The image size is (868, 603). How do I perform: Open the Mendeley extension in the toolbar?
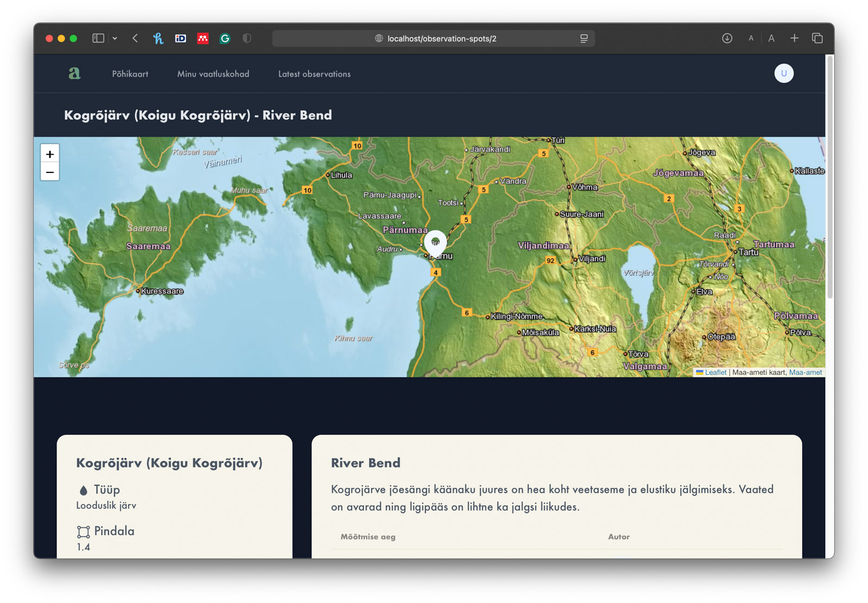point(202,39)
